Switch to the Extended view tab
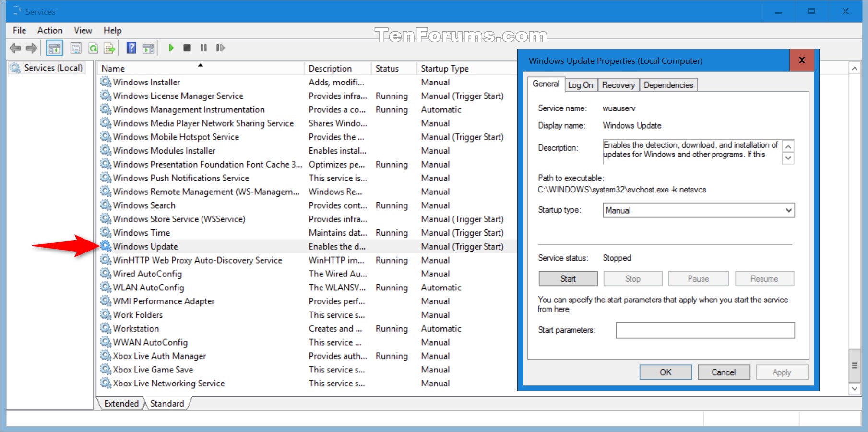Viewport: 868px width, 432px height. 121,404
